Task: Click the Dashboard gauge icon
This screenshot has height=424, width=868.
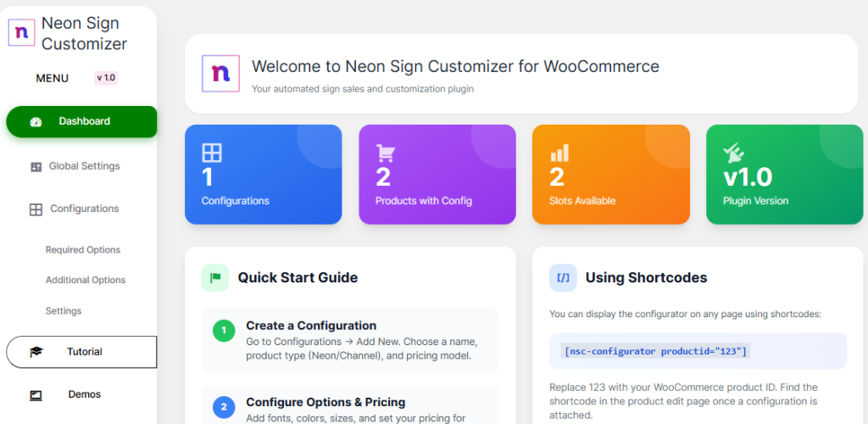Action: pos(36,122)
